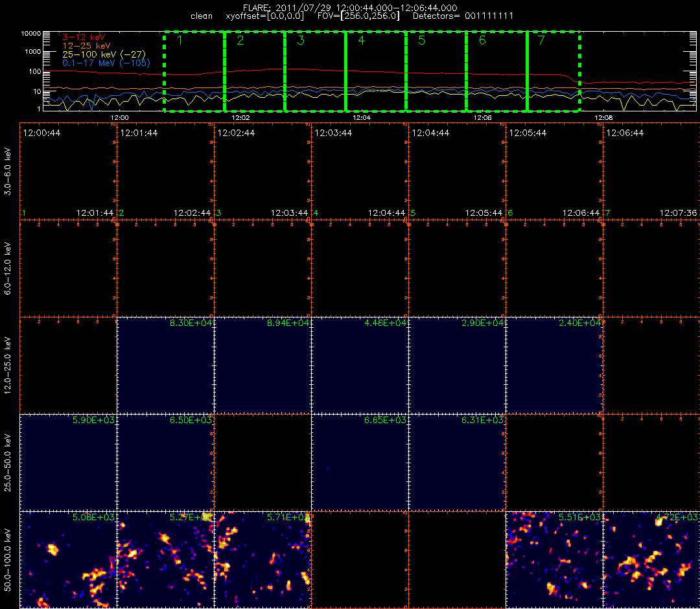The image size is (700, 609).
Task: Select green index number 7 in the image grid
Action: 607,213
